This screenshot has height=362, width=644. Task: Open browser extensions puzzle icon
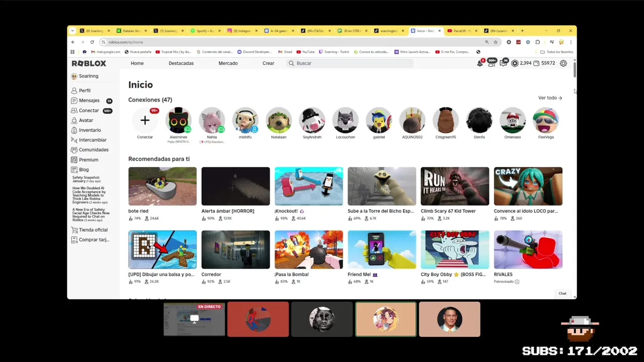pos(537,42)
